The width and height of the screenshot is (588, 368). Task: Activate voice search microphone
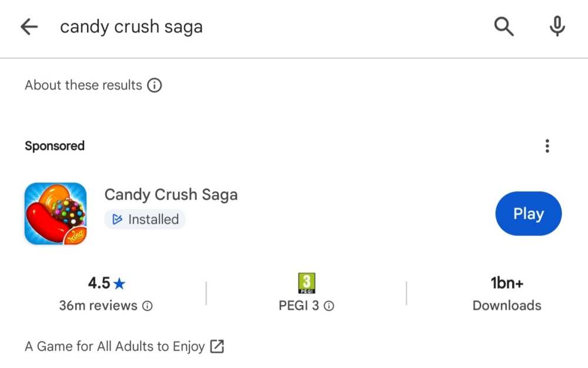point(557,26)
